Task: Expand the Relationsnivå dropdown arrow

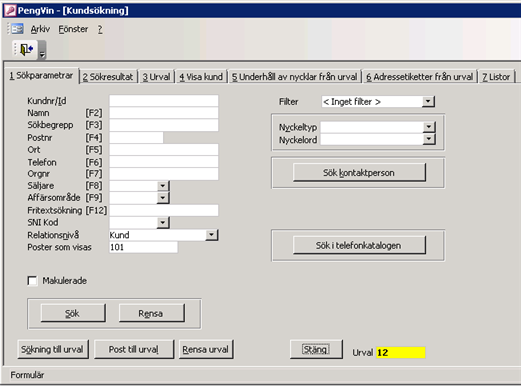Action: pos(211,235)
